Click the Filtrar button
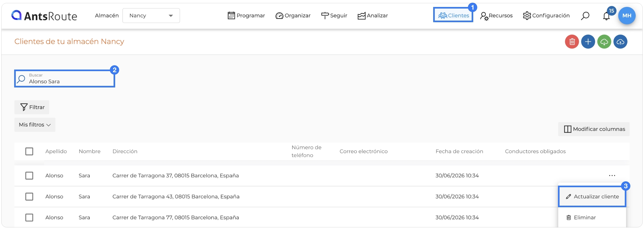644x230 pixels. (x=32, y=107)
